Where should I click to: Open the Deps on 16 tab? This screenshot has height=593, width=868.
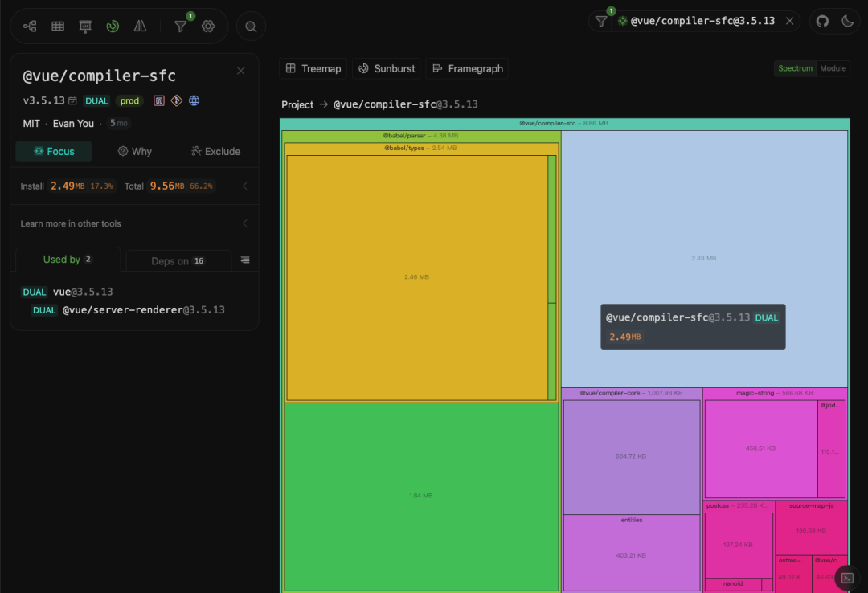point(178,261)
